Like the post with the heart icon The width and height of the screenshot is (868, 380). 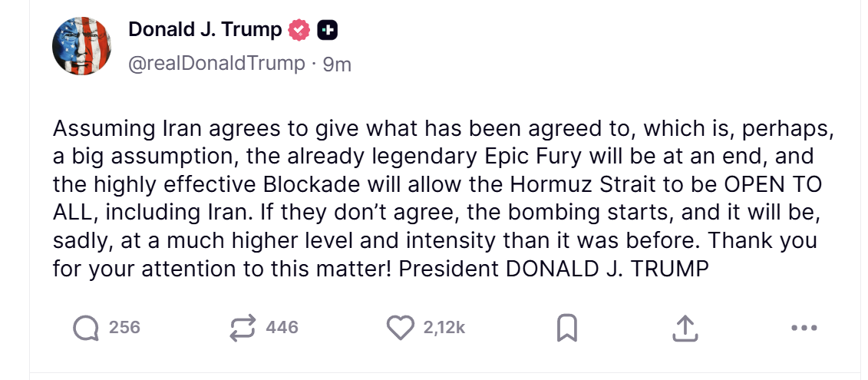click(x=400, y=327)
